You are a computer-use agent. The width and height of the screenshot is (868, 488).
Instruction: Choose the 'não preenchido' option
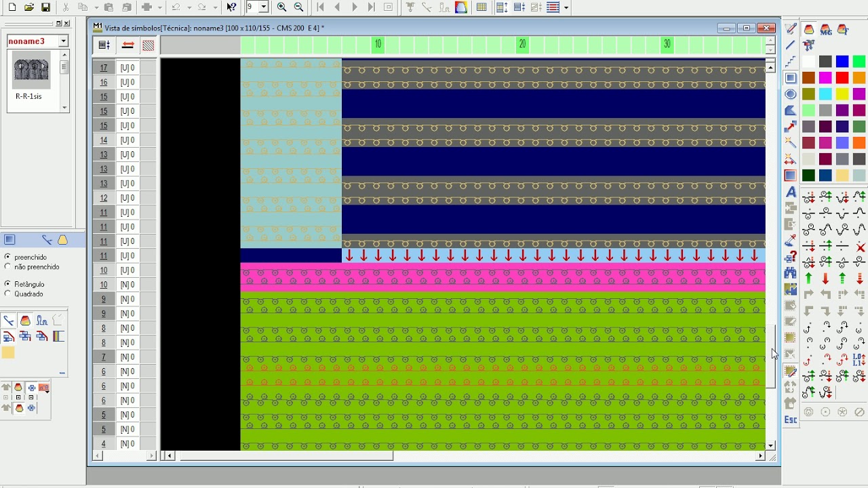pos(32,267)
